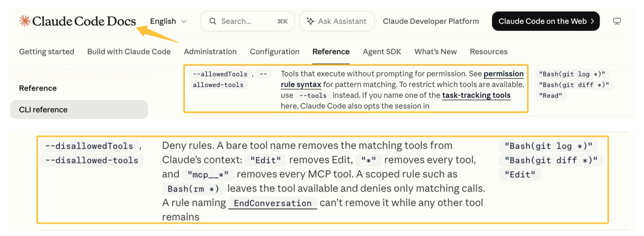Image resolution: width=644 pixels, height=236 pixels.
Task: Open the Resources tab
Action: 489,52
